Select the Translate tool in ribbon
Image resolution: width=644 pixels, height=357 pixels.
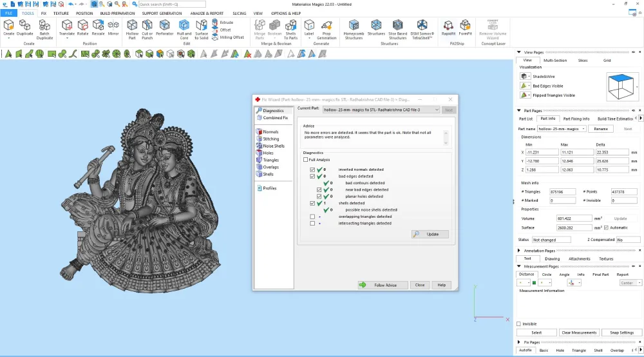(66, 28)
